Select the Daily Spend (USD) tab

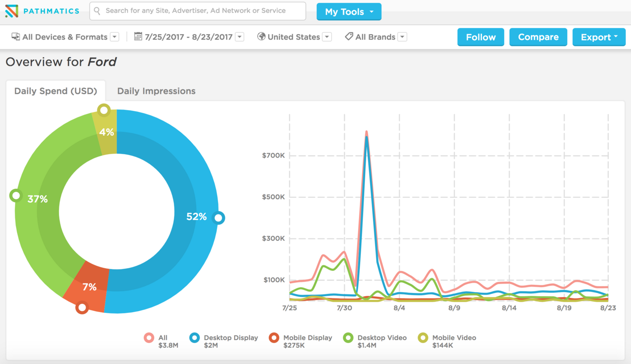tap(56, 91)
